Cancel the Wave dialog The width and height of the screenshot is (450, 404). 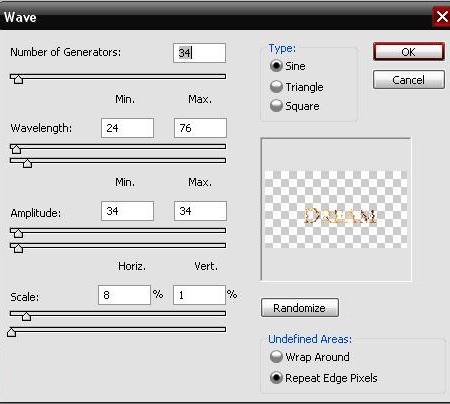point(409,80)
